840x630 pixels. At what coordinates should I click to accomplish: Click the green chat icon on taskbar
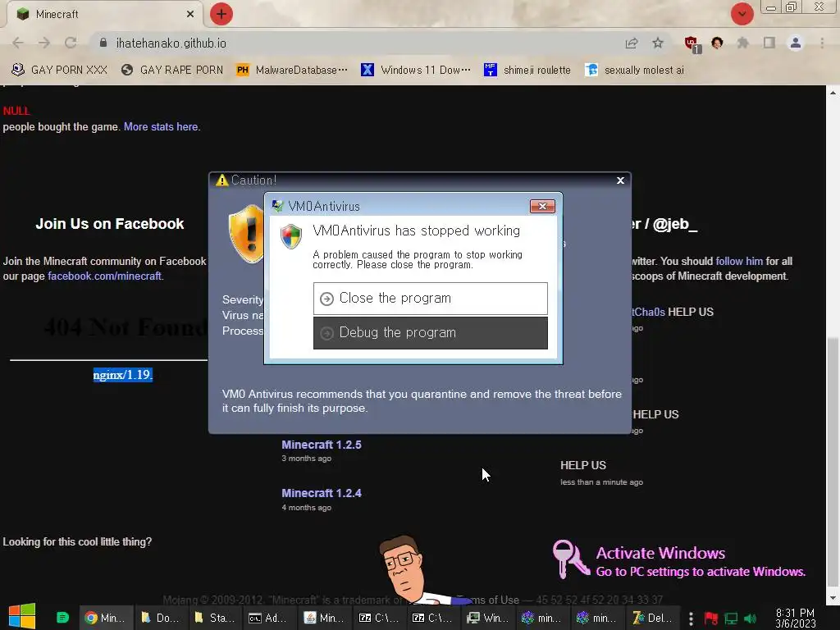[62, 618]
